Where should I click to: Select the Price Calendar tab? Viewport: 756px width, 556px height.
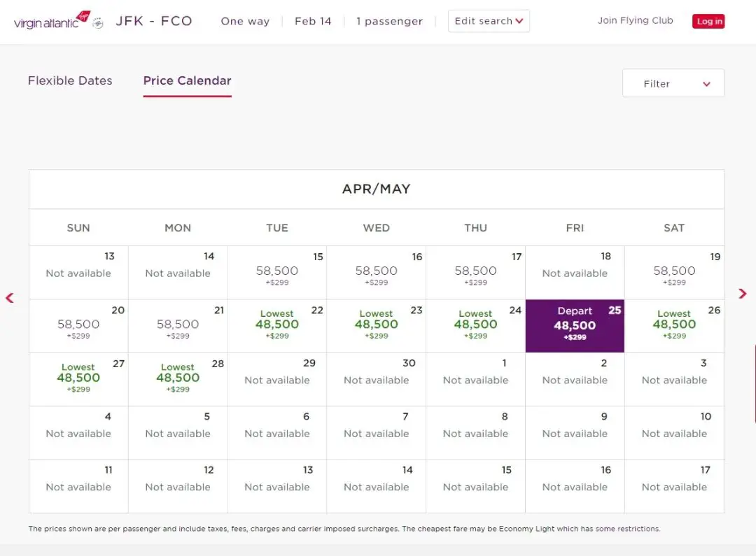point(187,80)
